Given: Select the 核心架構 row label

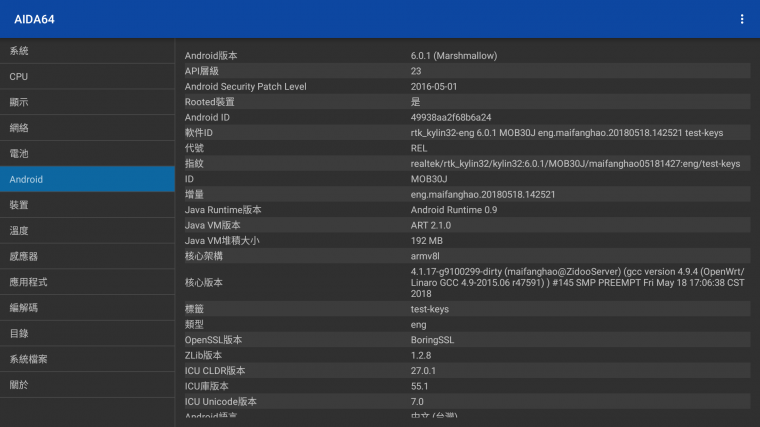Looking at the screenshot, I should (204, 256).
